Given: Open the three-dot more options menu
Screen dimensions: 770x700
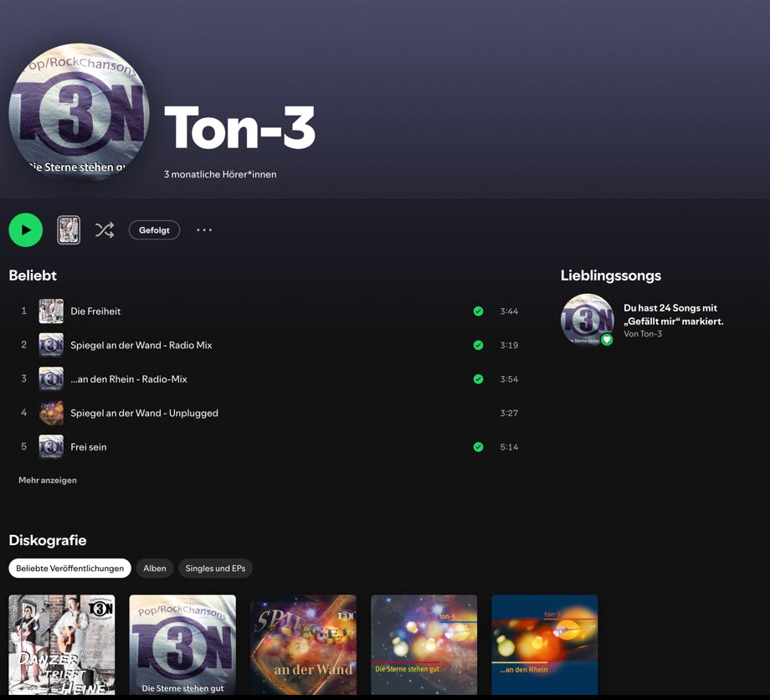Looking at the screenshot, I should 204,230.
